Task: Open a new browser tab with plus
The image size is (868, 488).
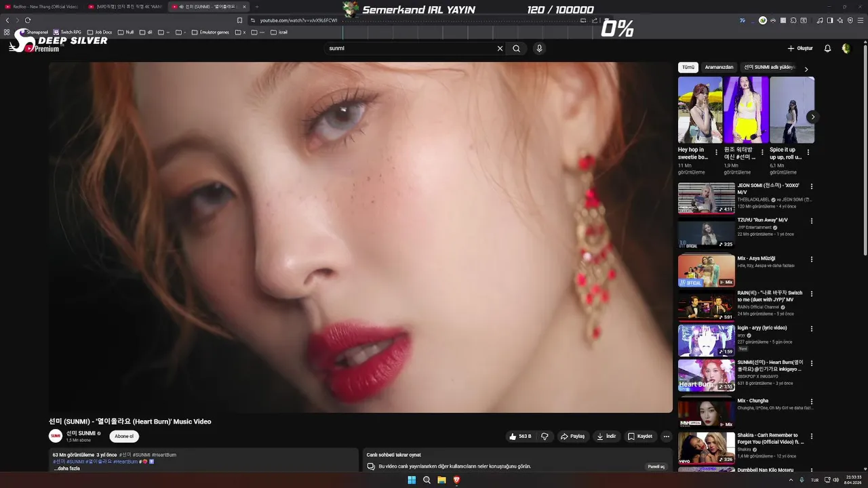Action: tap(257, 7)
